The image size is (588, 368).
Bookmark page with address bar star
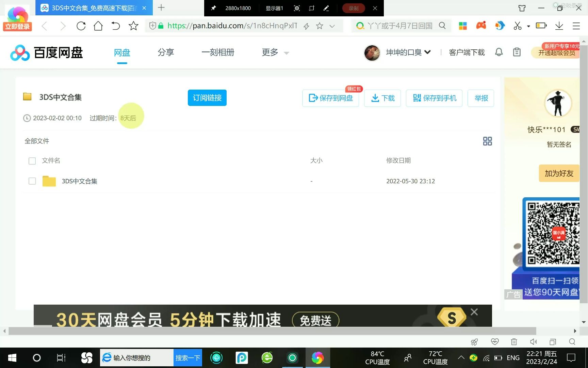tap(320, 26)
